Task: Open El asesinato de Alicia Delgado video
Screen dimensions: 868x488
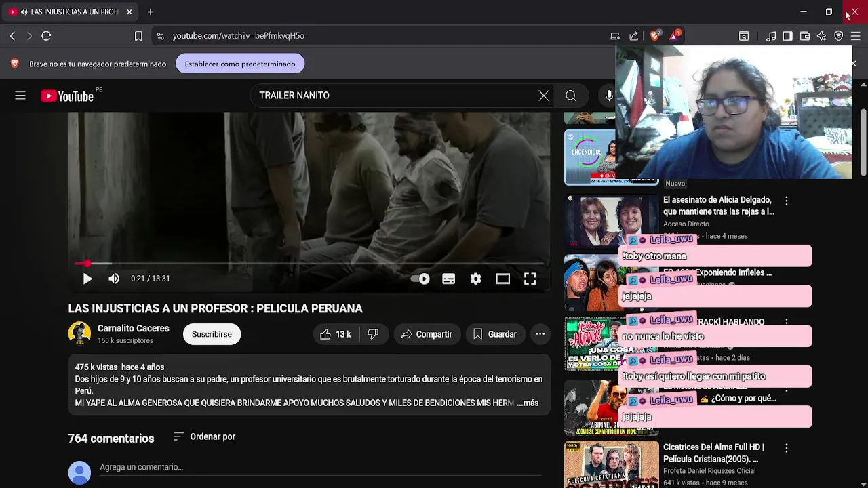Action: tap(719, 205)
